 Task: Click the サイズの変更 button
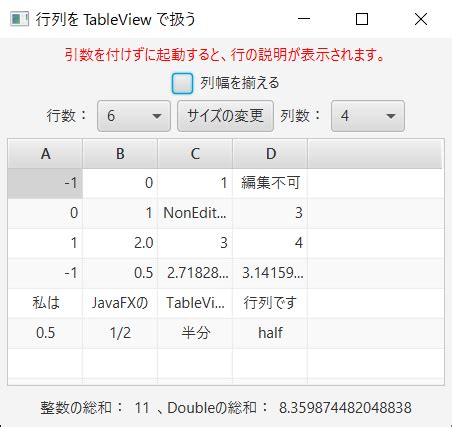[x=226, y=116]
